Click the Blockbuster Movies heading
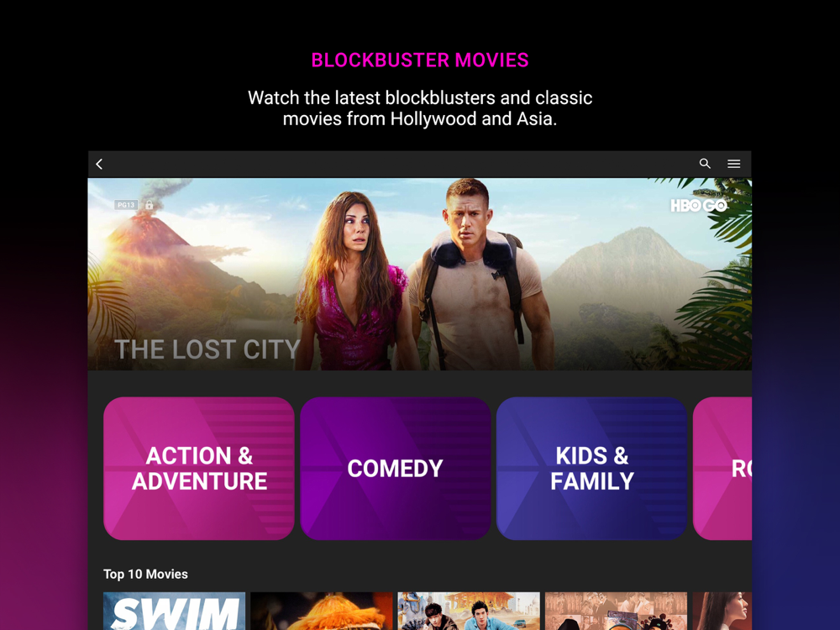This screenshot has height=630, width=840. pyautogui.click(x=420, y=60)
